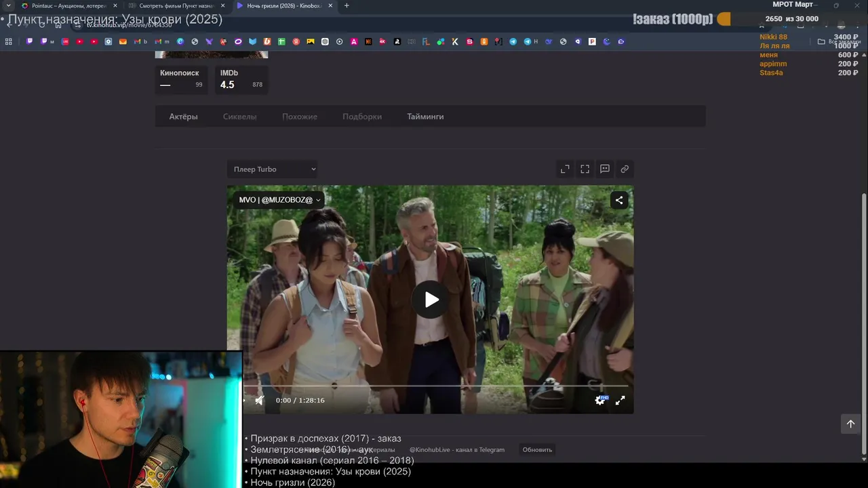The width and height of the screenshot is (868, 488).
Task: Close the Pointauc browser tab
Action: pyautogui.click(x=115, y=5)
